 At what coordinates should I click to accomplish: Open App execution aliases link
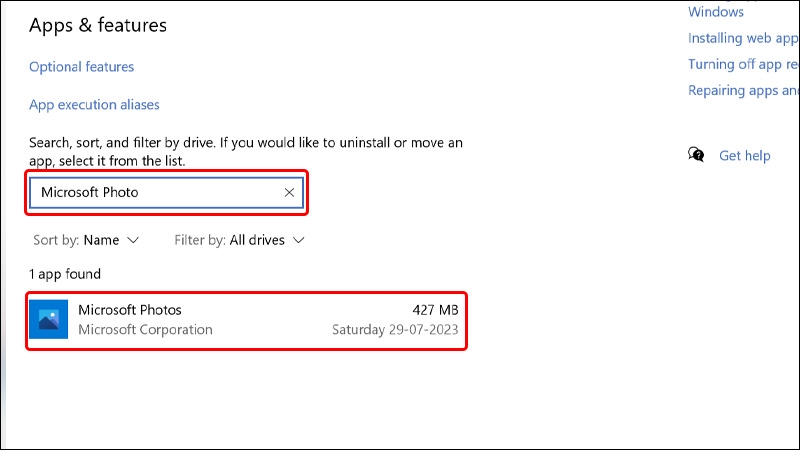(94, 105)
